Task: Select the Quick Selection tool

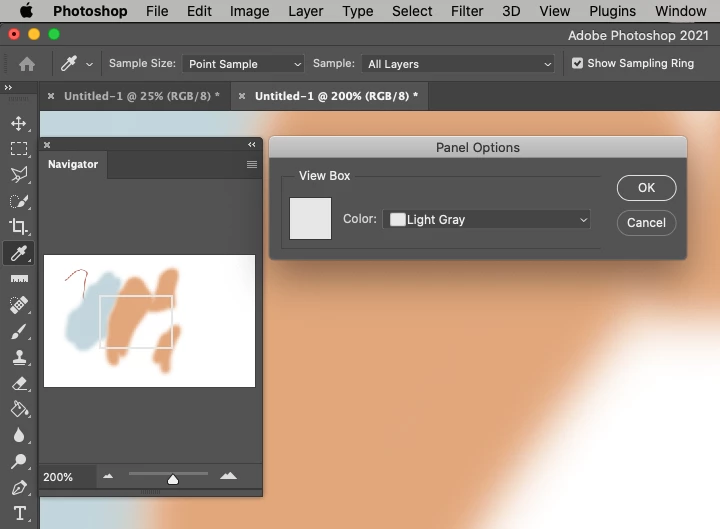Action: pyautogui.click(x=19, y=201)
